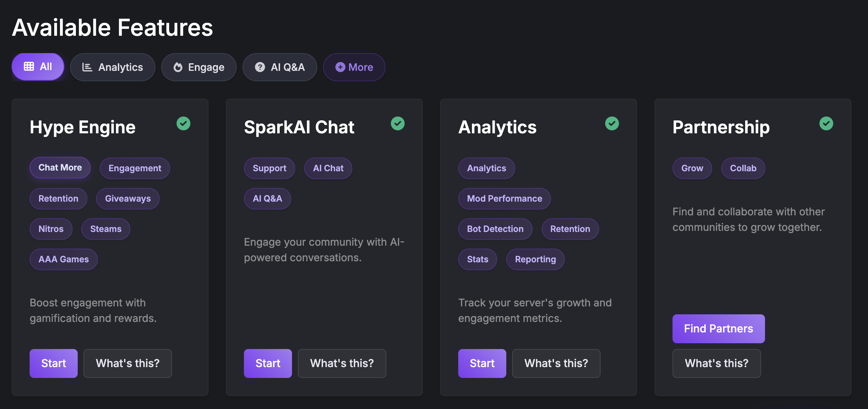This screenshot has height=409, width=868.
Task: Expand the More filter options
Action: (354, 67)
